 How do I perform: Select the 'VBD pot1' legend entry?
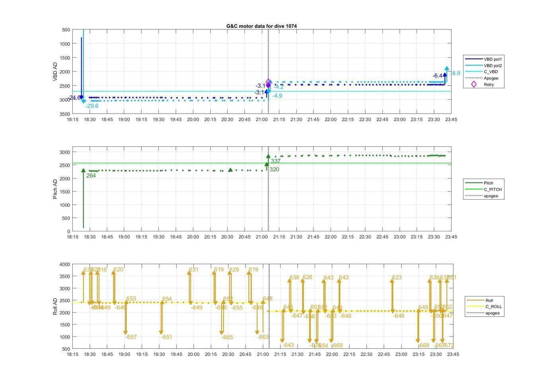pos(484,59)
